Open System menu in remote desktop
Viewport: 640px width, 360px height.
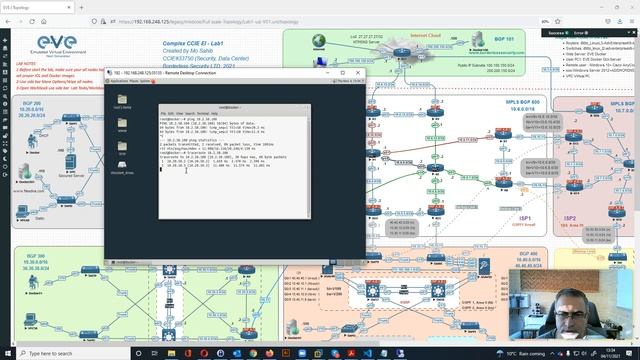pyautogui.click(x=145, y=81)
